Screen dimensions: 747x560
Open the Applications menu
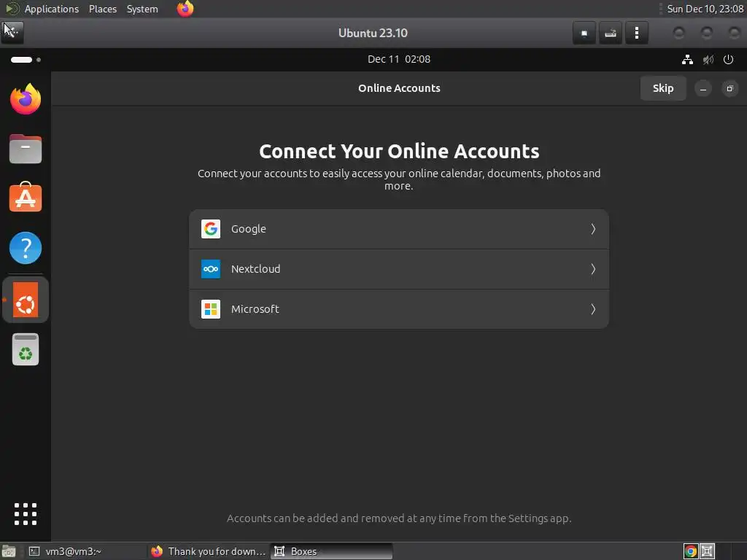tap(52, 9)
